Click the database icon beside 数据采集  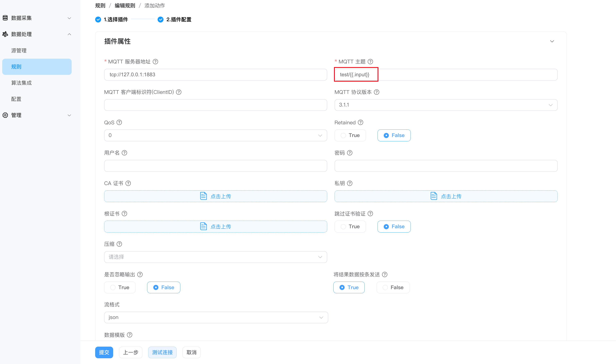(x=5, y=18)
